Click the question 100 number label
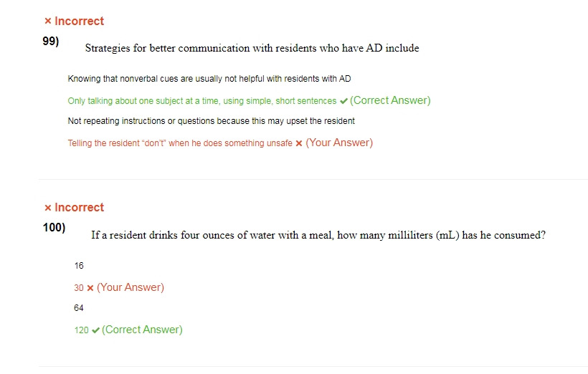The image size is (588, 374). (54, 227)
